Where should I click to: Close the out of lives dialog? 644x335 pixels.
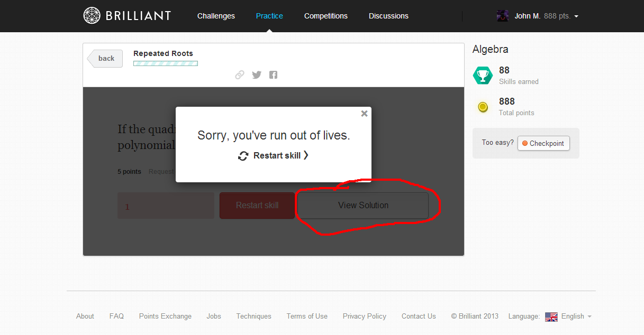click(x=364, y=114)
